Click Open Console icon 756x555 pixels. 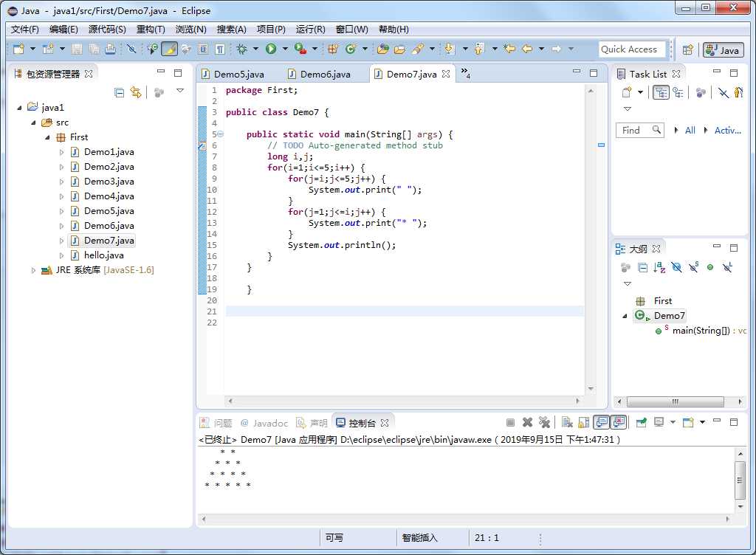(x=688, y=422)
